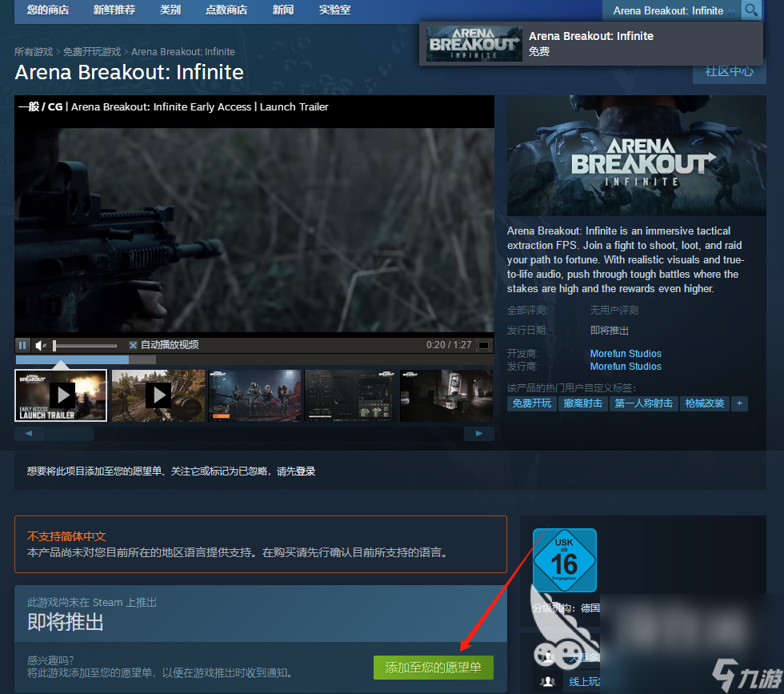Screen dimensions: 784x694
Task: Click the video playback area
Action: click(x=254, y=230)
